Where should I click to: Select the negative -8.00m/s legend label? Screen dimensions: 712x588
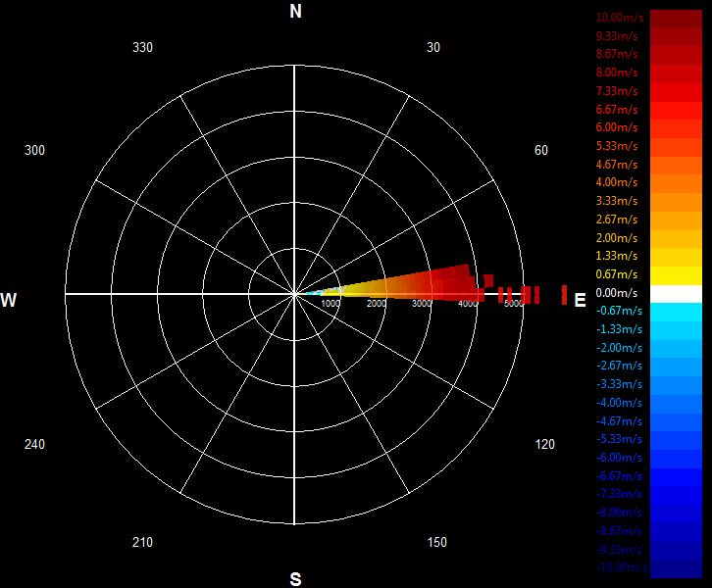click(619, 513)
